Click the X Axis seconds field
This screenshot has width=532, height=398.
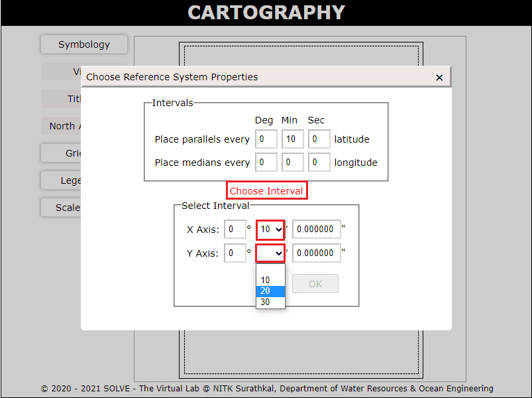coord(316,230)
